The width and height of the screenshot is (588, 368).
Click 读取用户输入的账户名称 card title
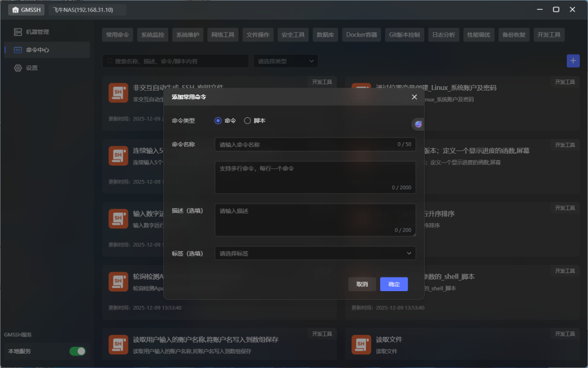205,340
